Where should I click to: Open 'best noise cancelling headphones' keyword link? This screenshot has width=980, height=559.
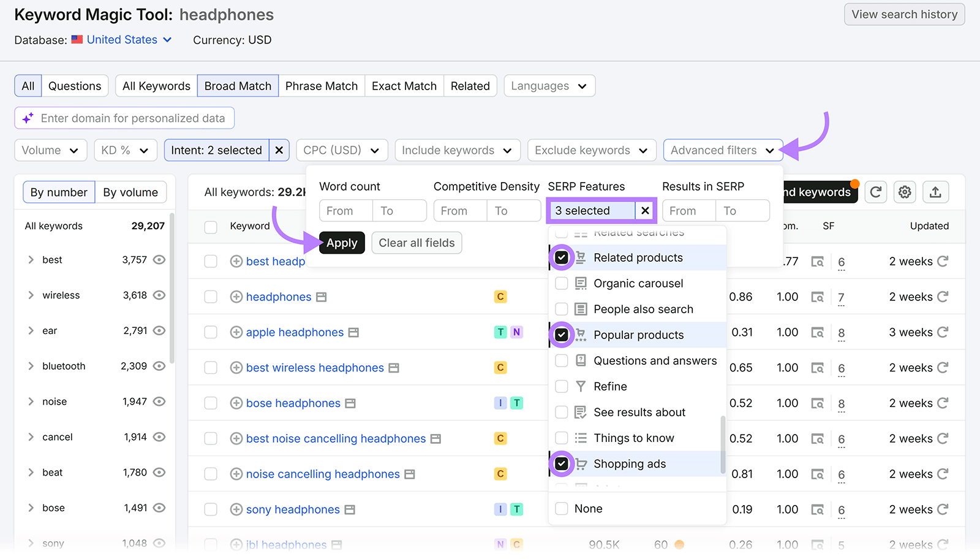(336, 439)
